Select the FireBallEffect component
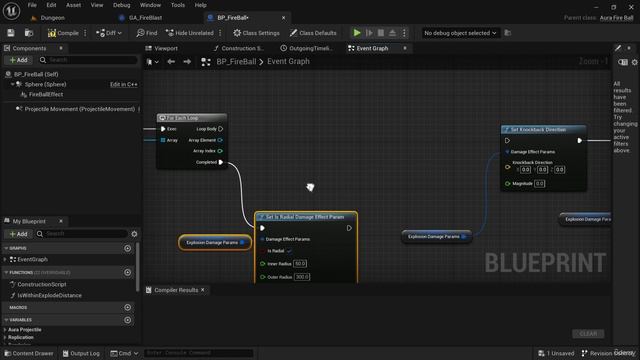640x360 pixels. tap(46, 94)
